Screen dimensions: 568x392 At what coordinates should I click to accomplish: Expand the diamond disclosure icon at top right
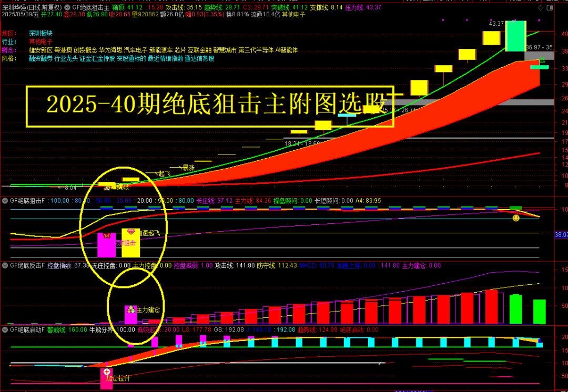(541, 7)
